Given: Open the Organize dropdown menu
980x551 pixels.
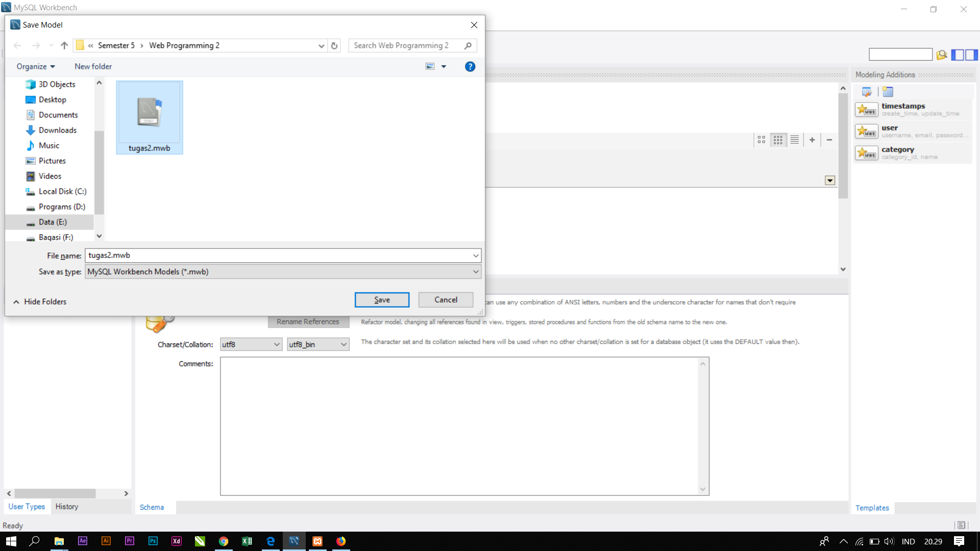Looking at the screenshot, I should click(x=35, y=66).
